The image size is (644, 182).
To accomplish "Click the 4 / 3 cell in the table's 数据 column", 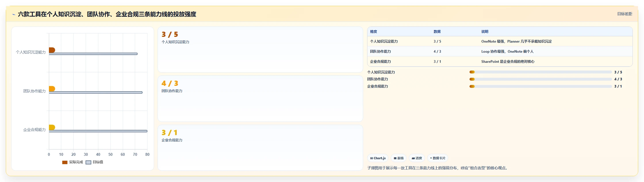I will (x=437, y=52).
